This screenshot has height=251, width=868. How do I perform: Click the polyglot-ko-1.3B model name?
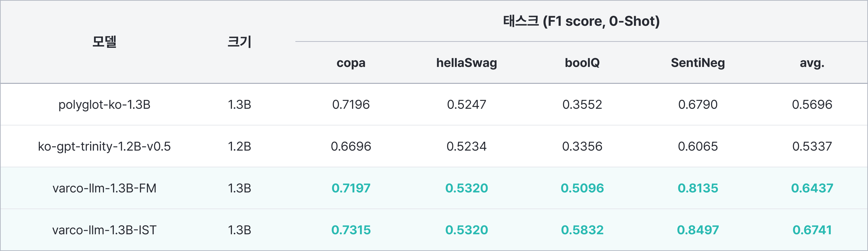click(104, 105)
